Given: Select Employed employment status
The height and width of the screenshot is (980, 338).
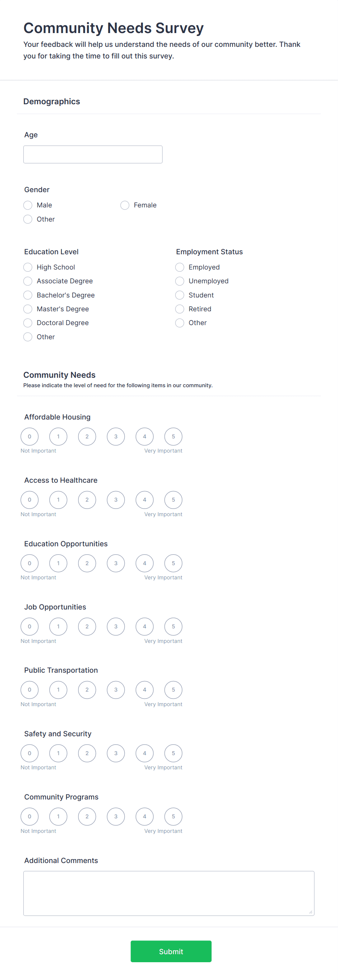Looking at the screenshot, I should pos(179,267).
